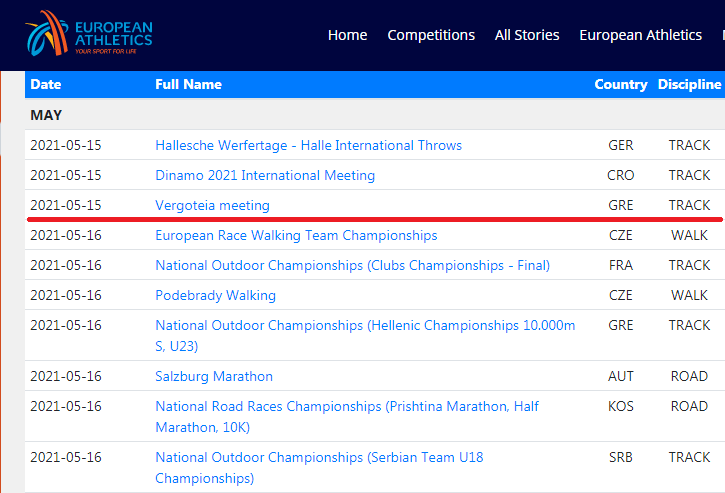Screen dimensions: 725x493
Task: Open Podebrady Walking event link
Action: coord(215,296)
